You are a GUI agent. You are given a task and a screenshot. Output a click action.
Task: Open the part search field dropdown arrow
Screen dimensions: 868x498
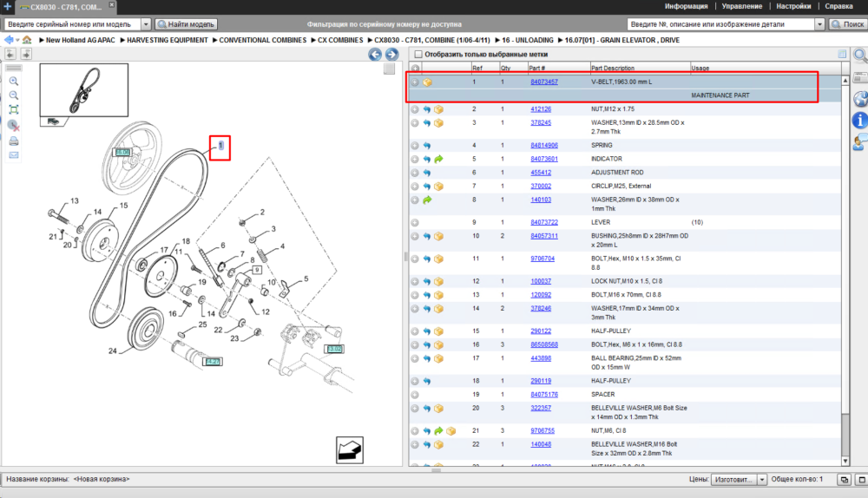click(x=820, y=24)
